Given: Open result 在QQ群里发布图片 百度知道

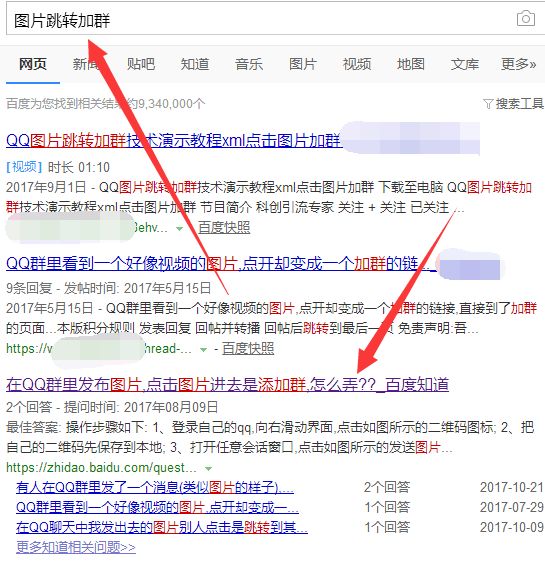Looking at the screenshot, I should pos(227,385).
